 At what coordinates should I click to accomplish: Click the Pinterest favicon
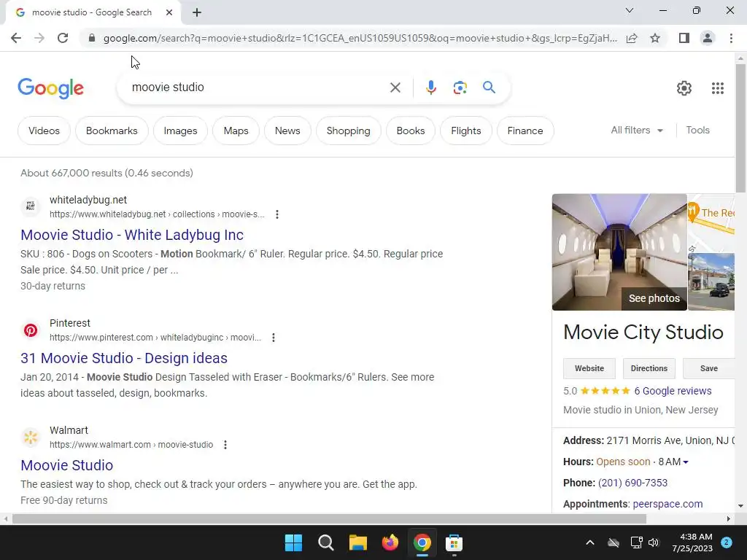coord(31,330)
